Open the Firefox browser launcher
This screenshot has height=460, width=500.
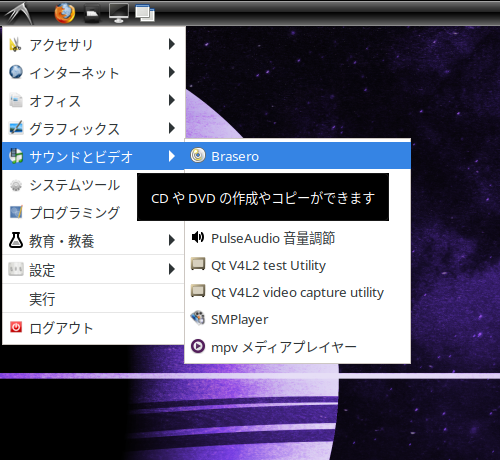[65, 13]
